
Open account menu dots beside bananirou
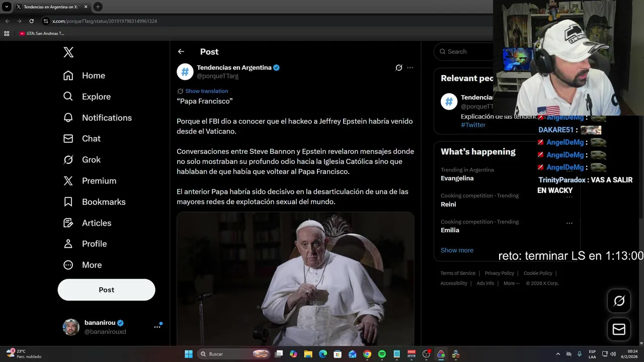[x=157, y=327]
